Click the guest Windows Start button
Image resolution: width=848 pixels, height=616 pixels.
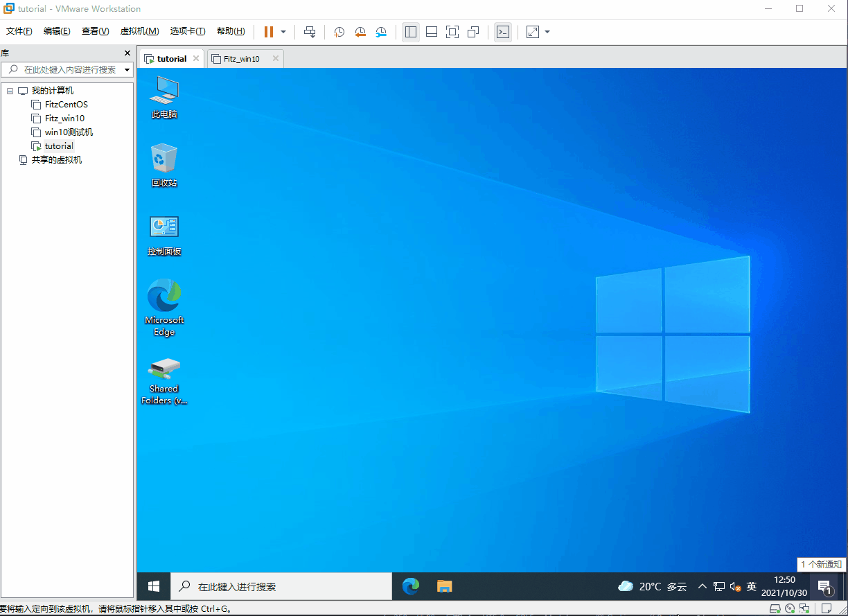click(154, 586)
